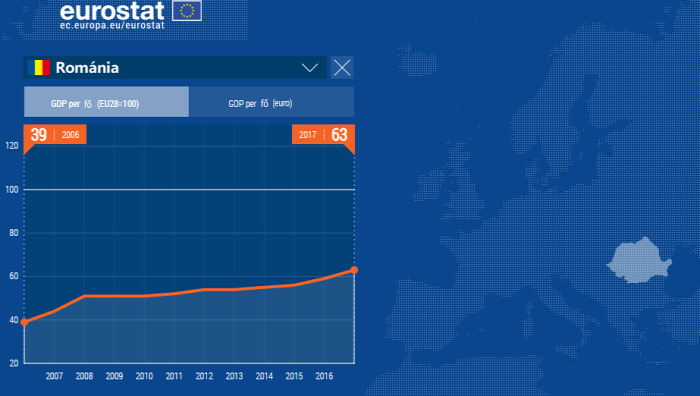Click the 120 y-axis value
This screenshot has width=700, height=396.
(x=12, y=146)
